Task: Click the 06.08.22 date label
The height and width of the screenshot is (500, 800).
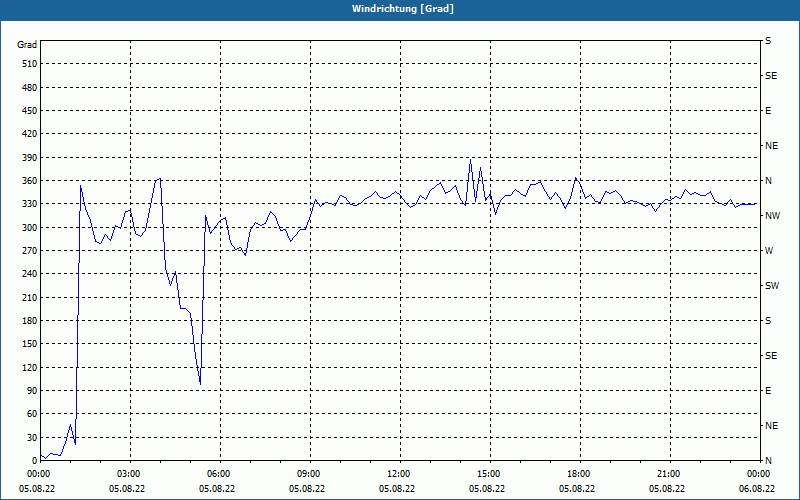Action: (757, 488)
